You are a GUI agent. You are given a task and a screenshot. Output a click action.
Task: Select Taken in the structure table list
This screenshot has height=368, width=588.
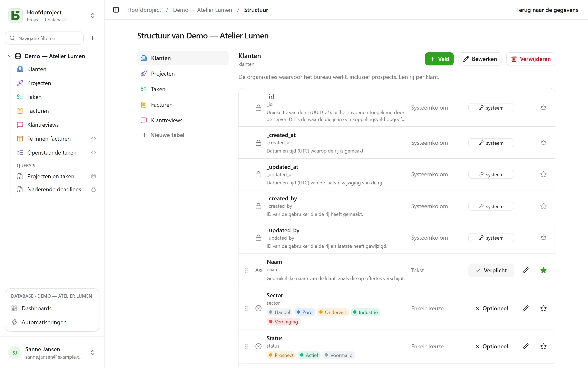point(183,89)
